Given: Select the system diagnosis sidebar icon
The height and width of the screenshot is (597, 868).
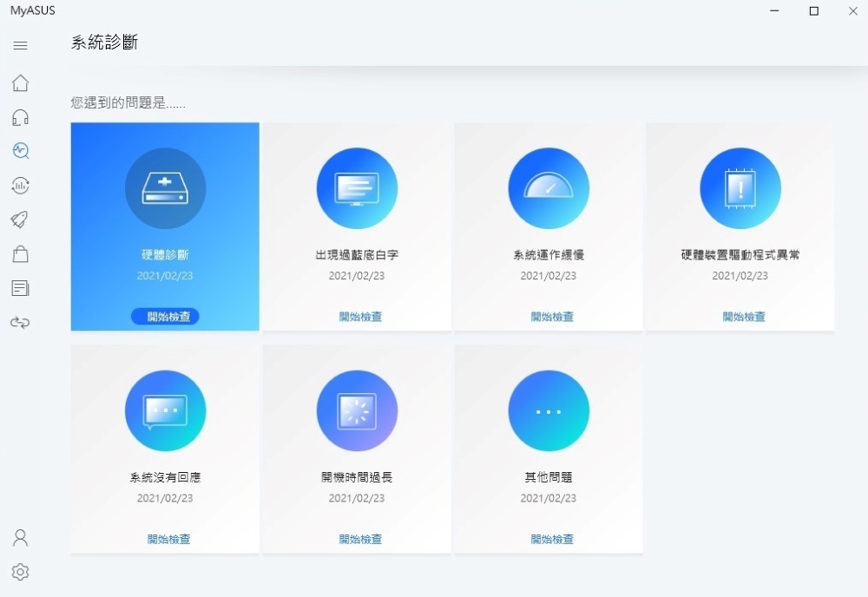Looking at the screenshot, I should (20, 151).
